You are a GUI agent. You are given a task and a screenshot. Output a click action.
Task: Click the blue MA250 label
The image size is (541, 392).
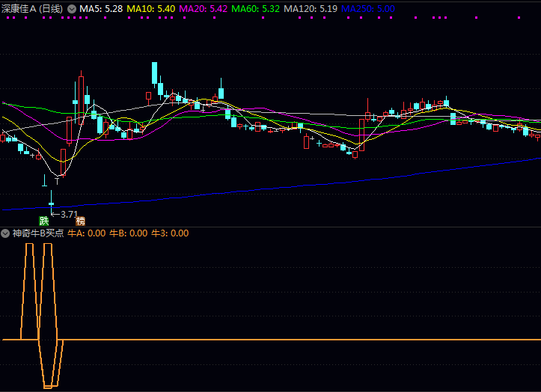tap(367, 8)
